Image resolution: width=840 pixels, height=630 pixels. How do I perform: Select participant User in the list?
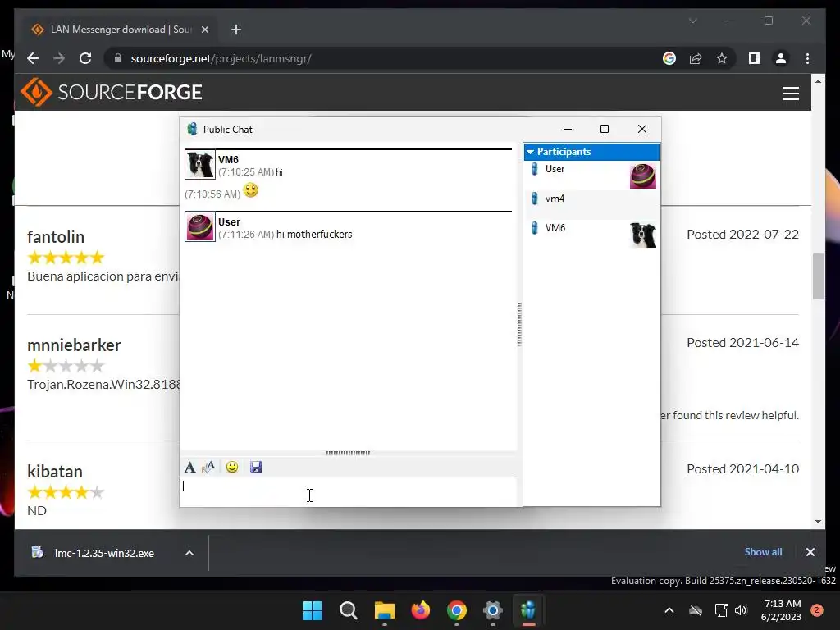point(591,176)
